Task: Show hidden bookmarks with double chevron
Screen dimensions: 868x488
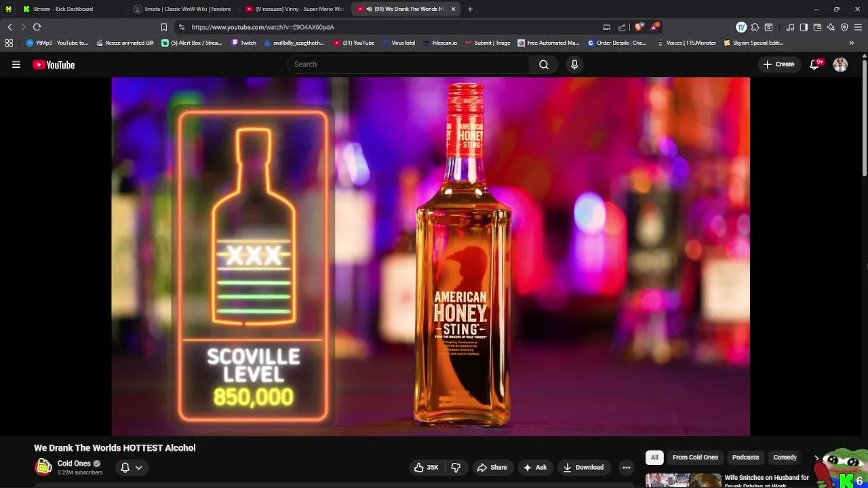Action: [852, 43]
